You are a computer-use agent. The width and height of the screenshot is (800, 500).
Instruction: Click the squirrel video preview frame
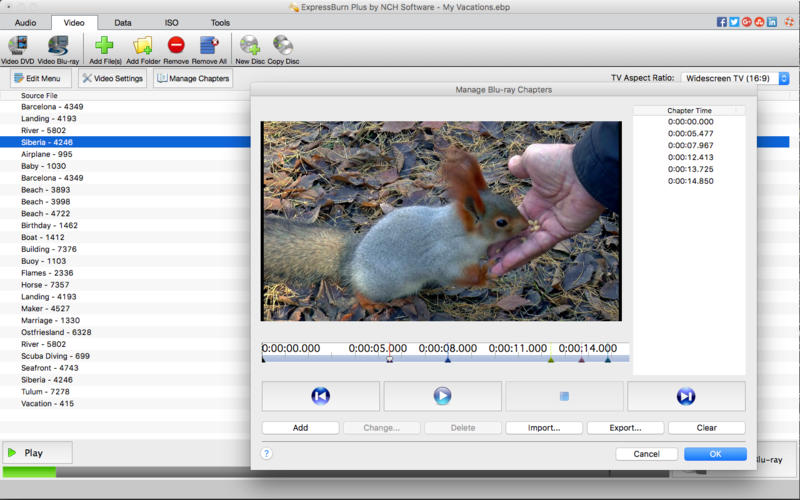pos(441,221)
